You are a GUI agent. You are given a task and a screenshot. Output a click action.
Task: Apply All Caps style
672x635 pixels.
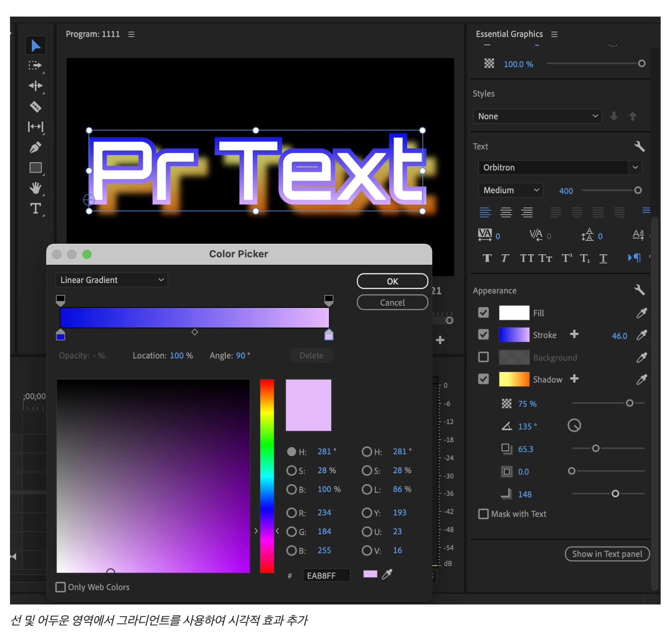pos(527,258)
